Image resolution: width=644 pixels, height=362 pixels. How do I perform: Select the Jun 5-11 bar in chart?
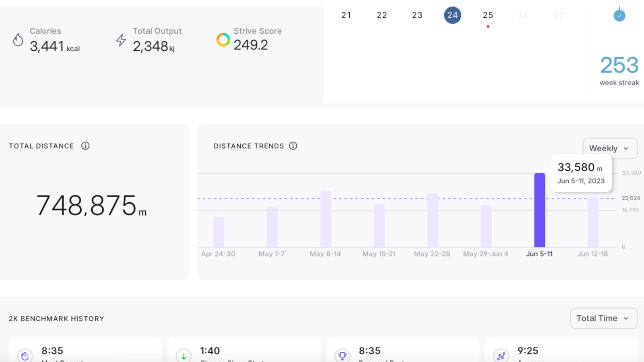point(539,210)
